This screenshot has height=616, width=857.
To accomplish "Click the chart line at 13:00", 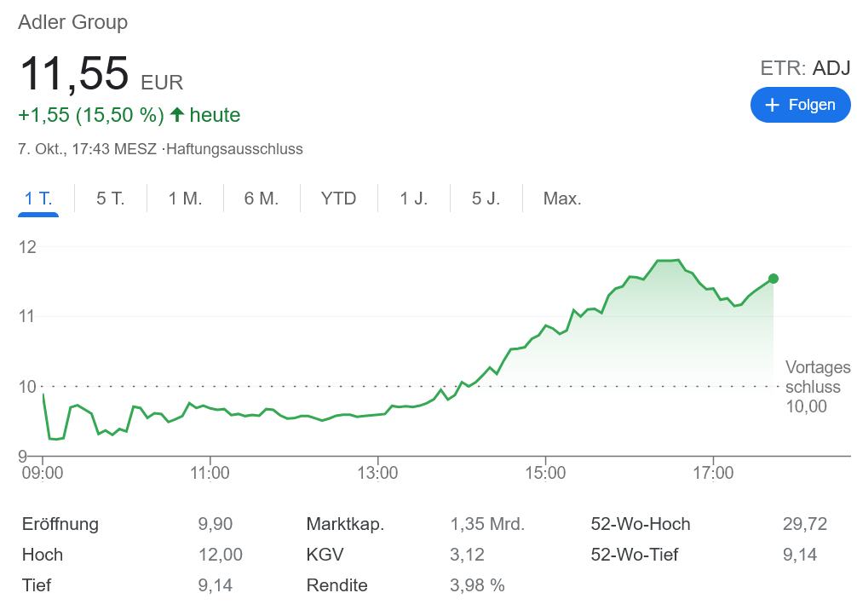I will (x=378, y=414).
